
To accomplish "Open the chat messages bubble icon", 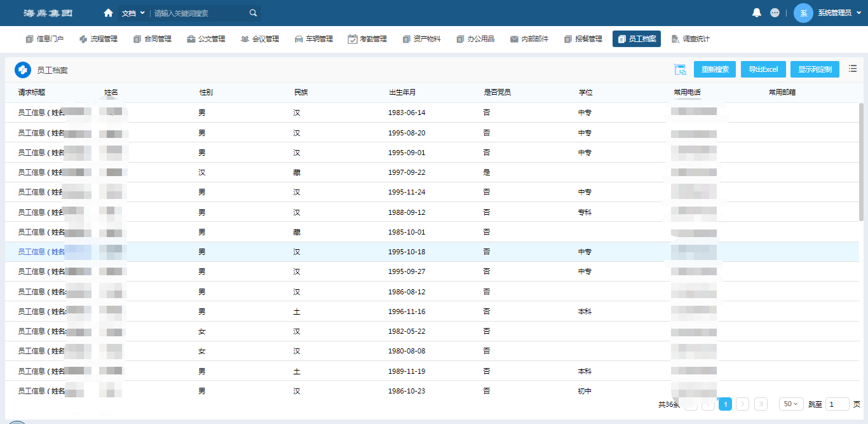I will click(775, 13).
